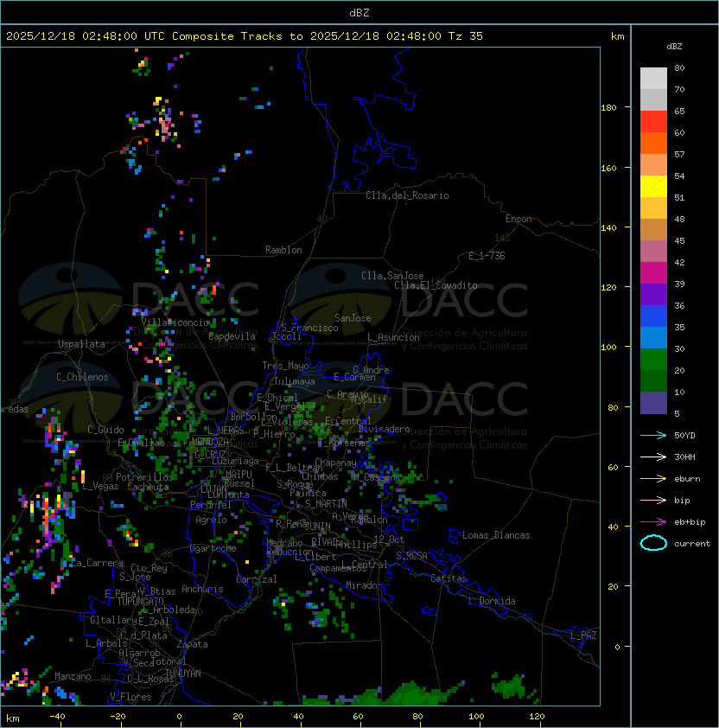The image size is (719, 728).
Task: Click the cyan current ellipse legend icon
Action: tap(653, 543)
